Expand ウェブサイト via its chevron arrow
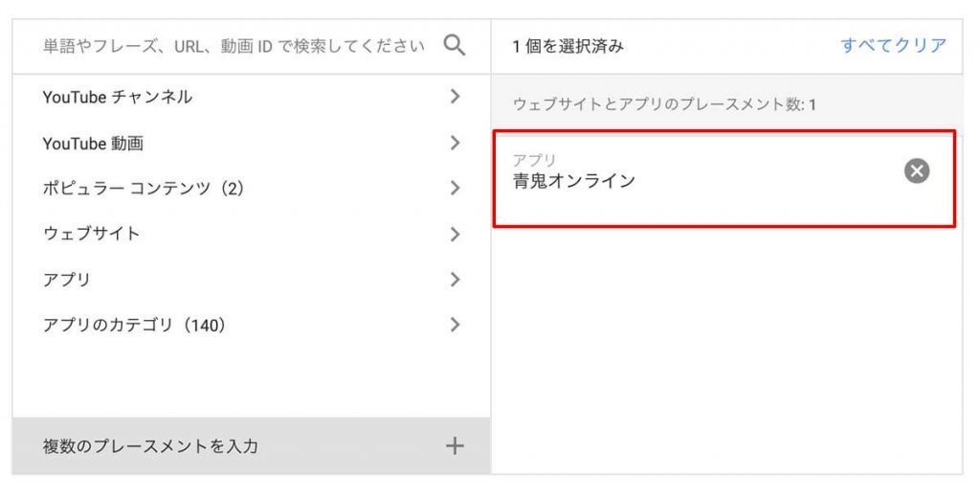 point(455,234)
